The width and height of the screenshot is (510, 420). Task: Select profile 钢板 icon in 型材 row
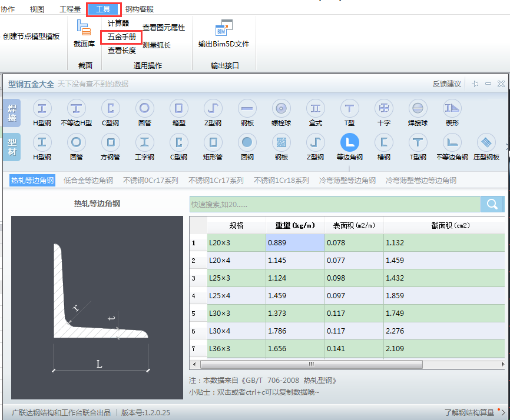tap(281, 142)
